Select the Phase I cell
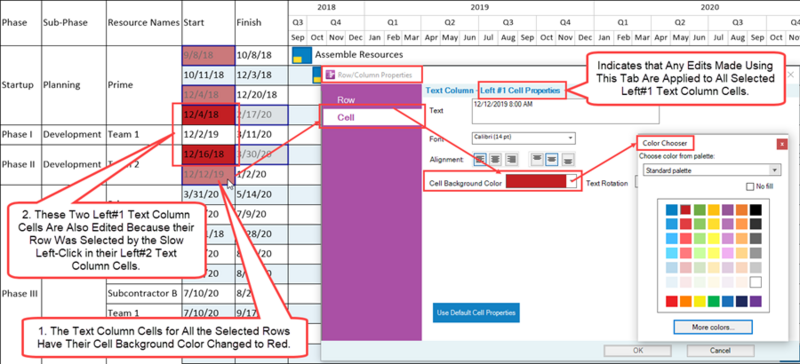Viewport: 800px width, 364px height. (x=20, y=135)
